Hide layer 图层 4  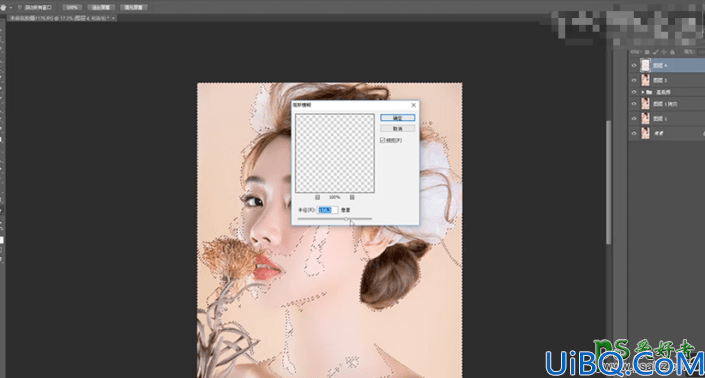[634, 66]
